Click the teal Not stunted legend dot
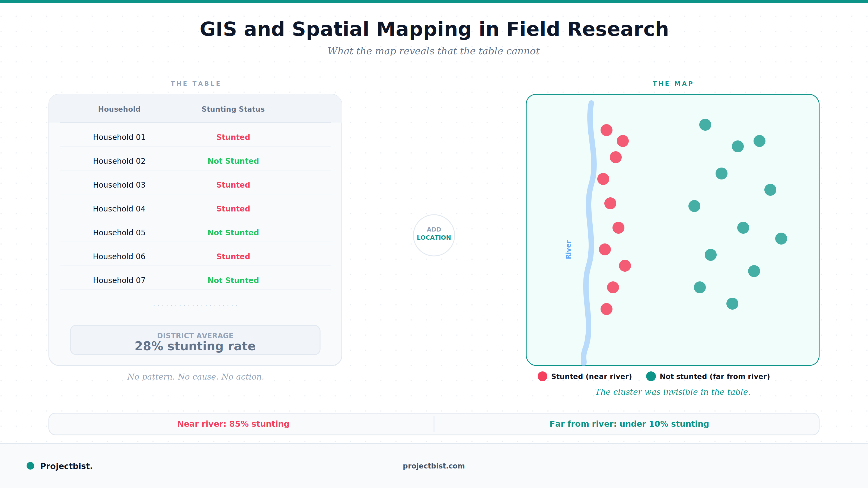This screenshot has height=488, width=868. pos(651,376)
